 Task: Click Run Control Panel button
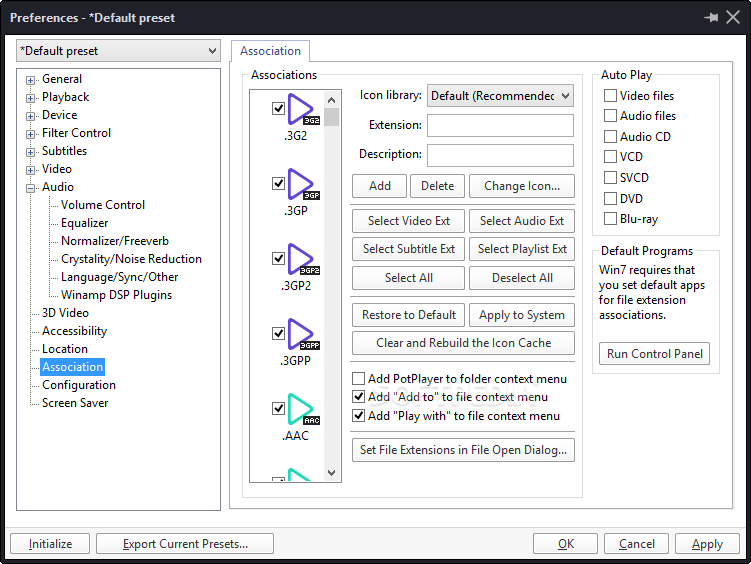[654, 354]
